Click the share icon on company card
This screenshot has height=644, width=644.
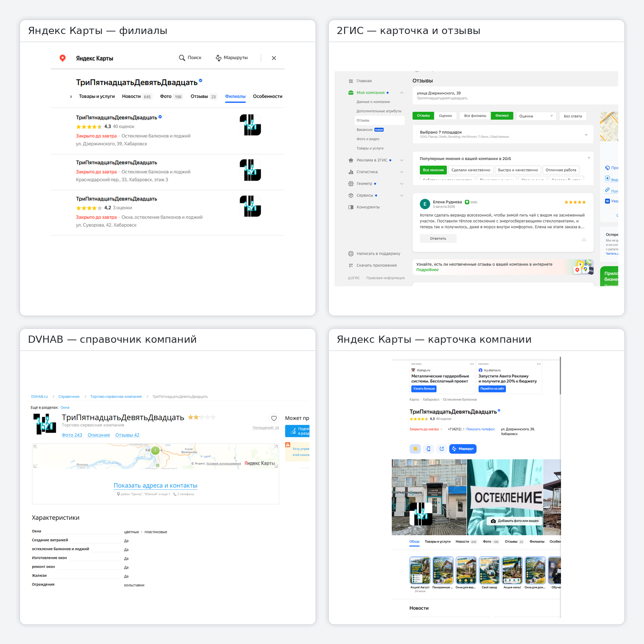click(x=442, y=449)
